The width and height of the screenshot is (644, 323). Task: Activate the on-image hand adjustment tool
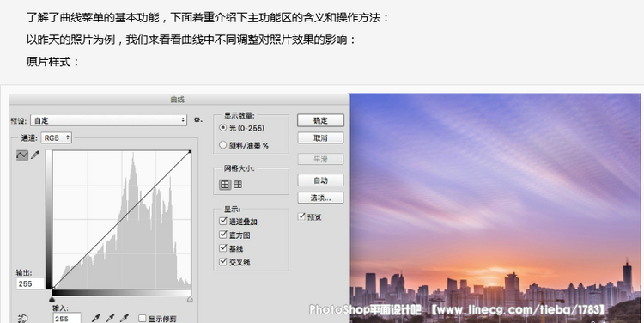23,319
